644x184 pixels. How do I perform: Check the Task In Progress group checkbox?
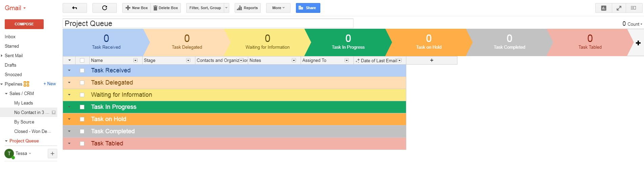tap(82, 107)
